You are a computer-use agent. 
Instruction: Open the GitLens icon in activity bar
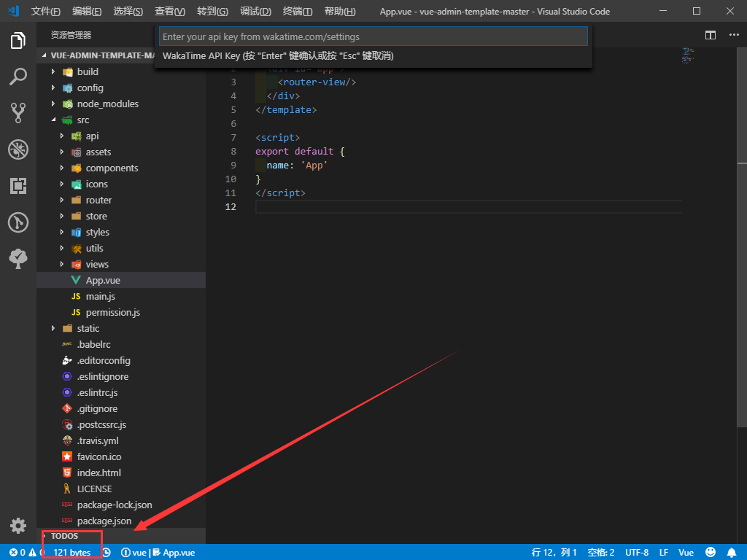[18, 222]
